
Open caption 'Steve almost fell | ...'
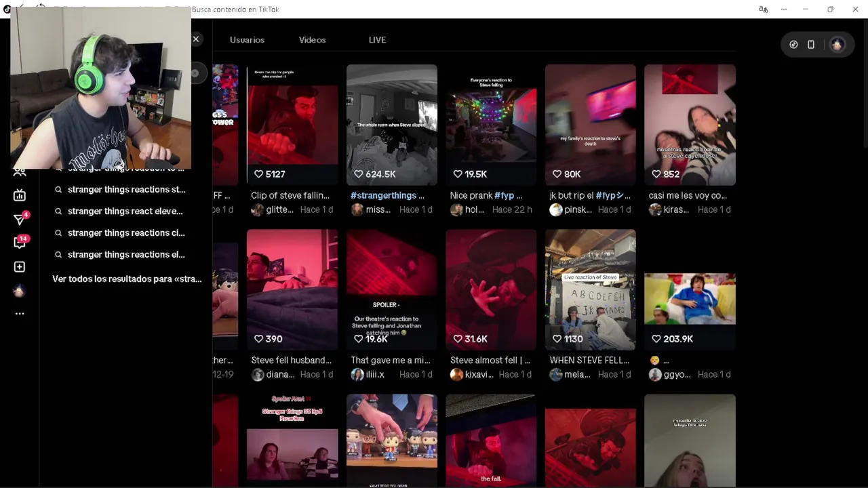(x=490, y=360)
